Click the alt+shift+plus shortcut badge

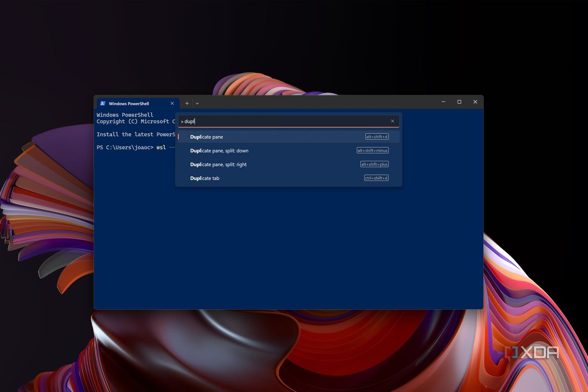(374, 164)
